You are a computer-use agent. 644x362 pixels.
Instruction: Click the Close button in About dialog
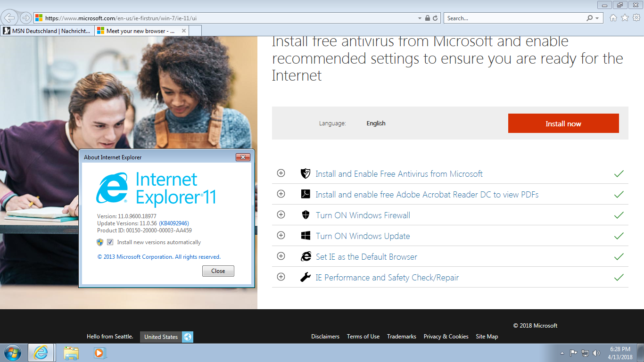tap(218, 271)
